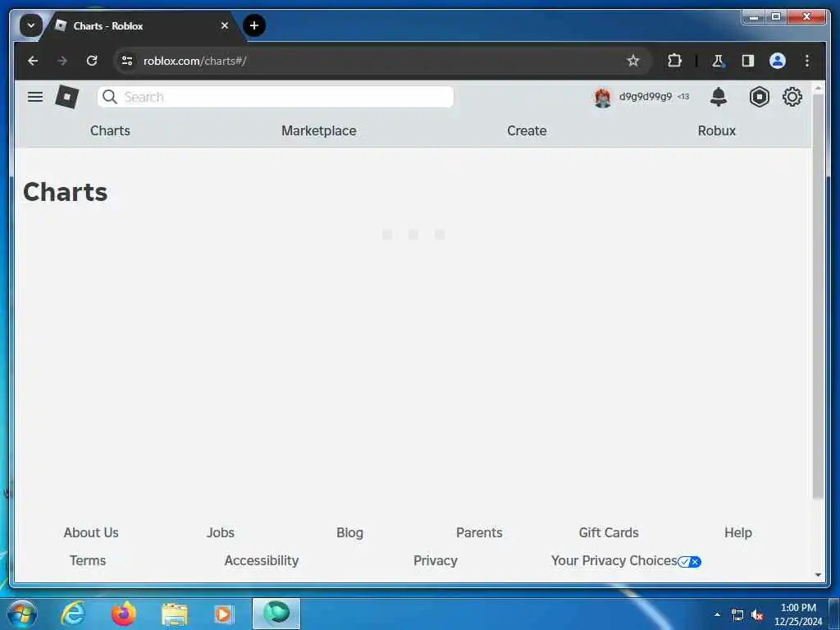Close the Charts - Roblox tab
The image size is (840, 630).
225,25
